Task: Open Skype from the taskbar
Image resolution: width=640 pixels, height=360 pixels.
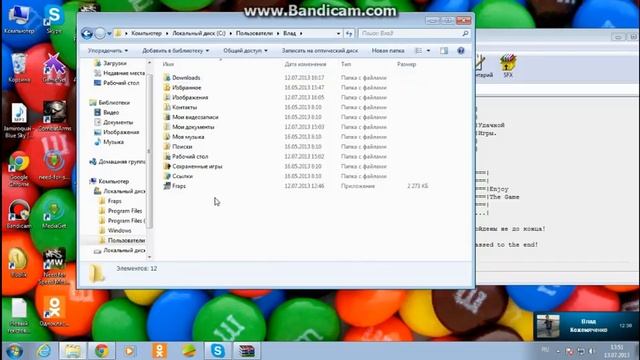Action: click(218, 351)
